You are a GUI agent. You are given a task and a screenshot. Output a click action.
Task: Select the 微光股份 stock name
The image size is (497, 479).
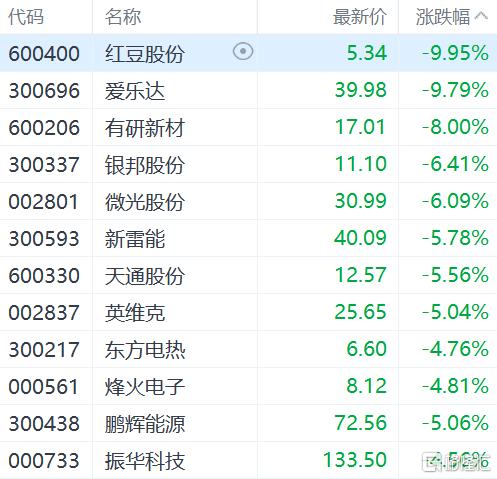[145, 202]
